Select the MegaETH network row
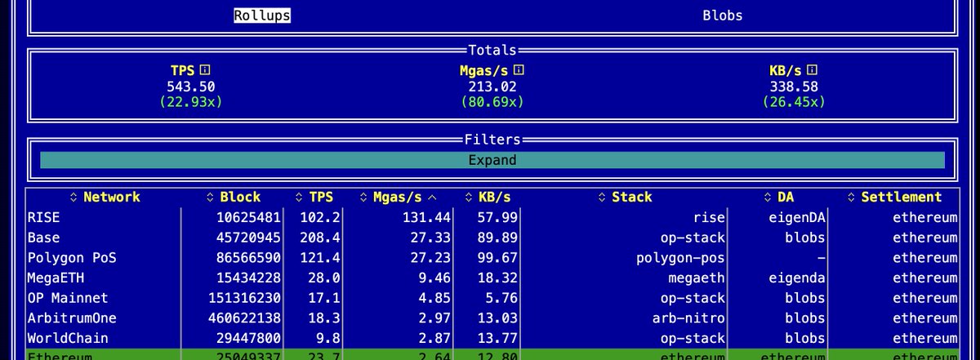Image resolution: width=980 pixels, height=360 pixels. click(492, 278)
